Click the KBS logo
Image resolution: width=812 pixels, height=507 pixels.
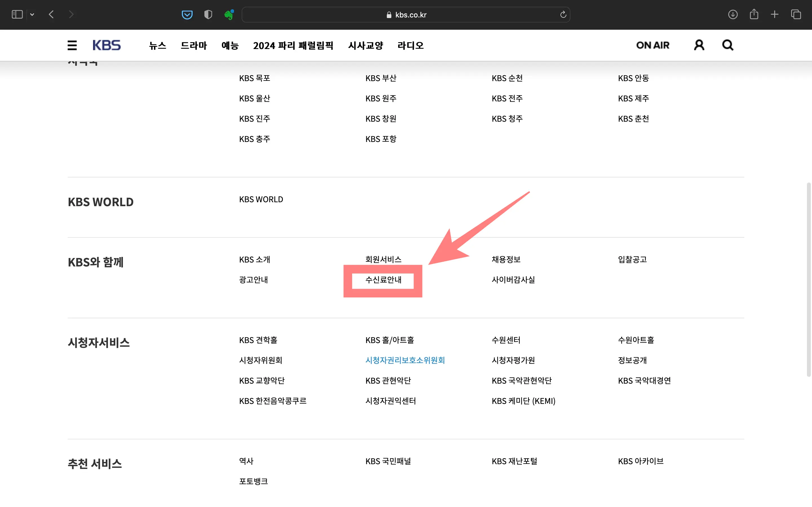[107, 45]
